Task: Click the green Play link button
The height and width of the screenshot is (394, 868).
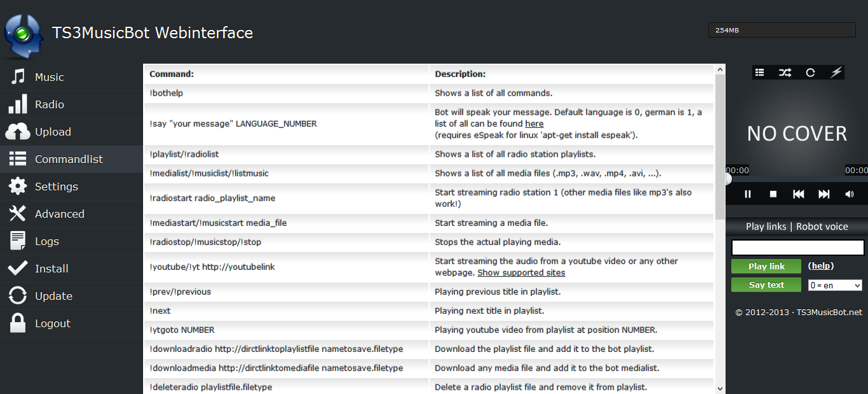Action: (766, 266)
